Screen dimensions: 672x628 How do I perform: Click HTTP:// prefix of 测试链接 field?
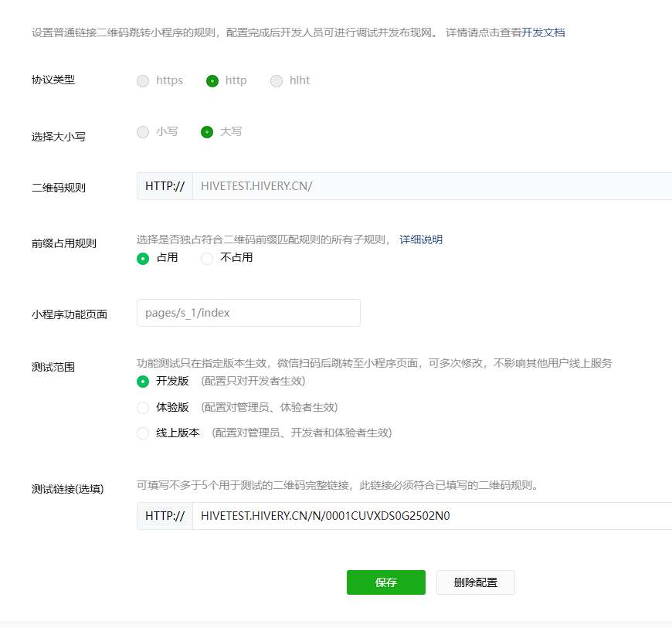click(165, 516)
